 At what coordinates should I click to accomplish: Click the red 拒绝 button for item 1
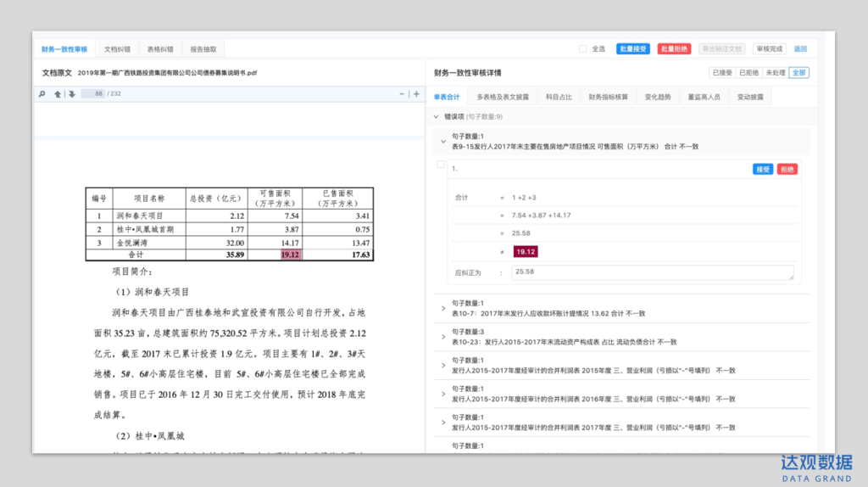(x=787, y=169)
